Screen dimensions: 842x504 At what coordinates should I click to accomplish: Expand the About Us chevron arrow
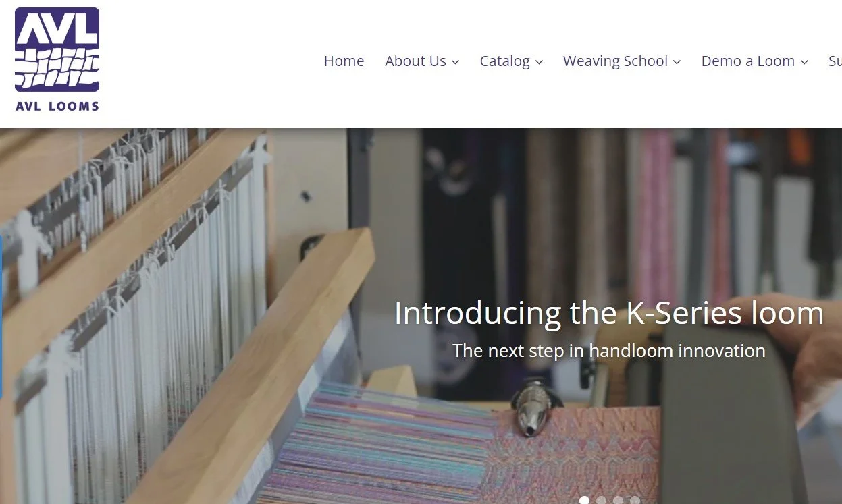click(x=456, y=62)
